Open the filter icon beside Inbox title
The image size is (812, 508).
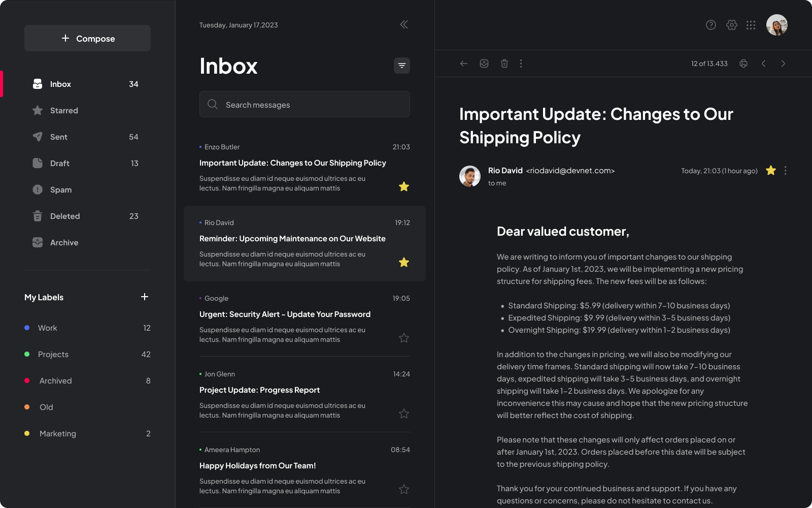pos(401,66)
